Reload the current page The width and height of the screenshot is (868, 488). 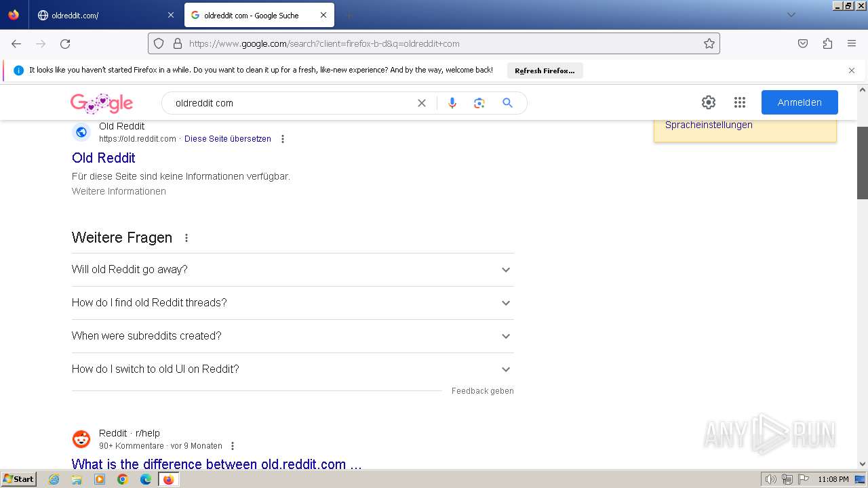(65, 43)
